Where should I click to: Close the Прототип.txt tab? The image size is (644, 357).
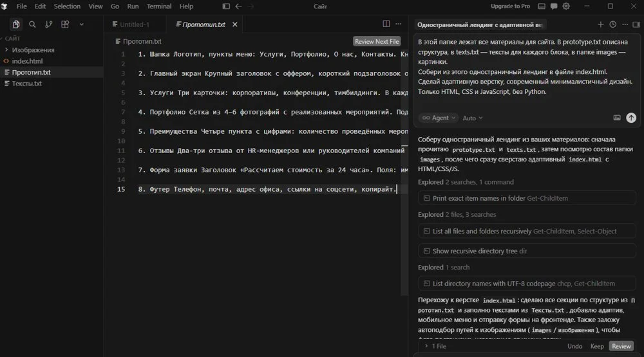click(235, 24)
